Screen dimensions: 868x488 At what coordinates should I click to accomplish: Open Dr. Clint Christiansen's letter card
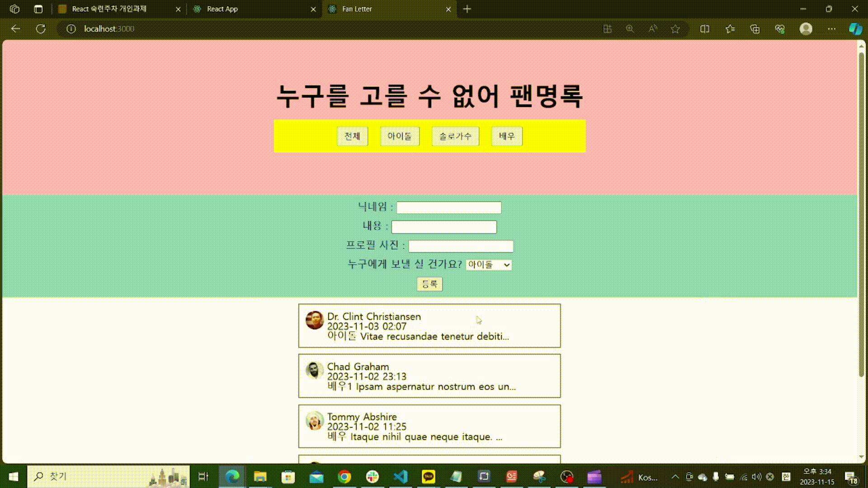tap(429, 326)
